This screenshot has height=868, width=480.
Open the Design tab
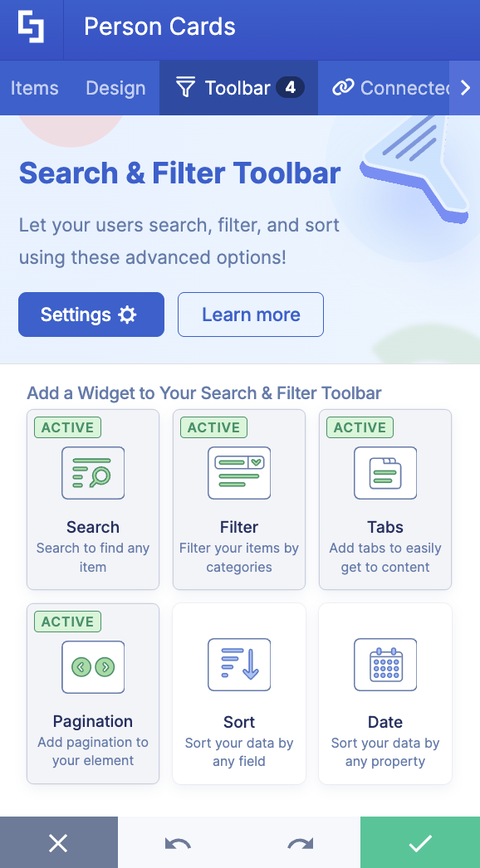(115, 87)
